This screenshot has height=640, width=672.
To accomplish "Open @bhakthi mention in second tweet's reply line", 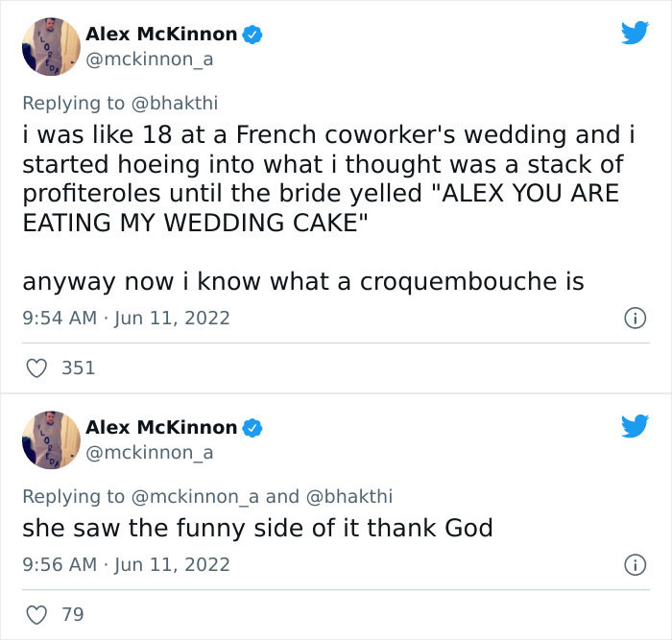I will (348, 496).
